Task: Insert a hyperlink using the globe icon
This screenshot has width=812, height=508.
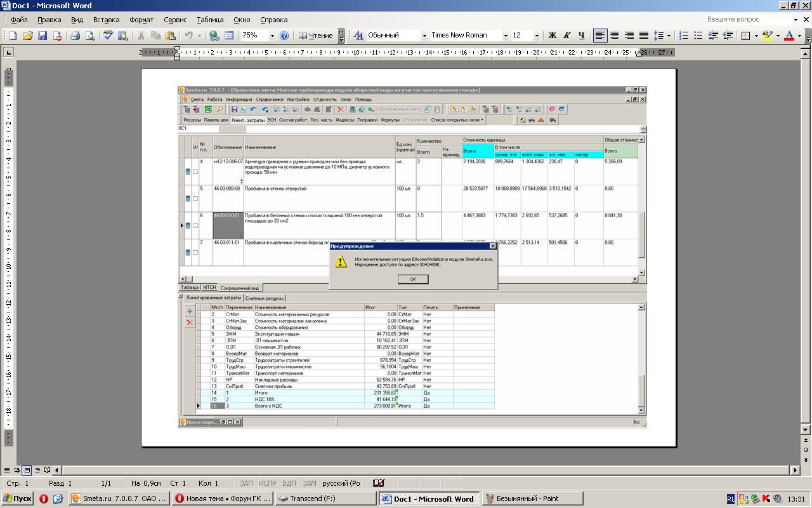Action: click(x=214, y=36)
